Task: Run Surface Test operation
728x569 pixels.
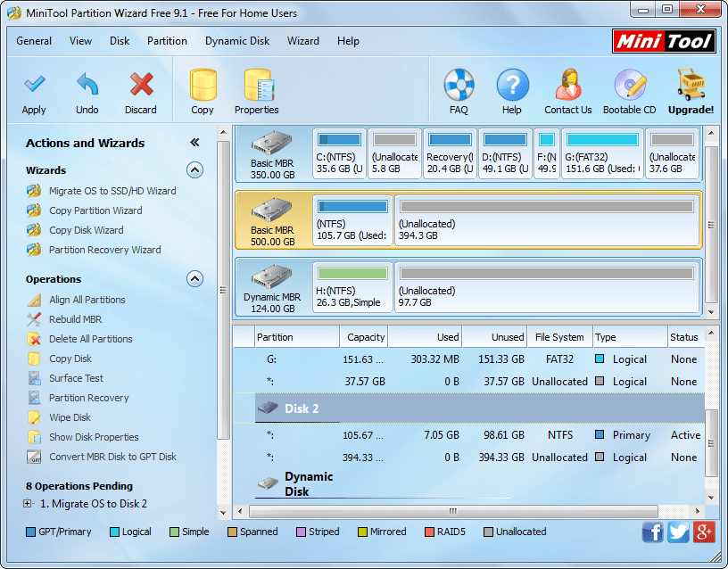Action: click(76, 378)
